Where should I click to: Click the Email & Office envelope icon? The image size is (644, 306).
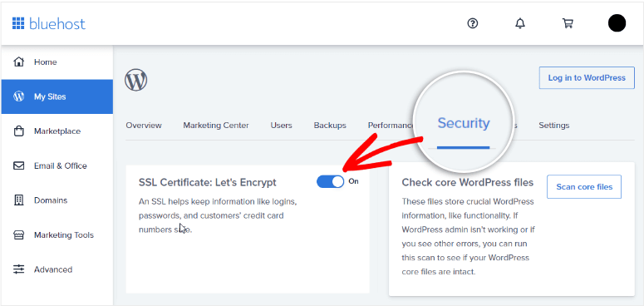[x=19, y=166]
